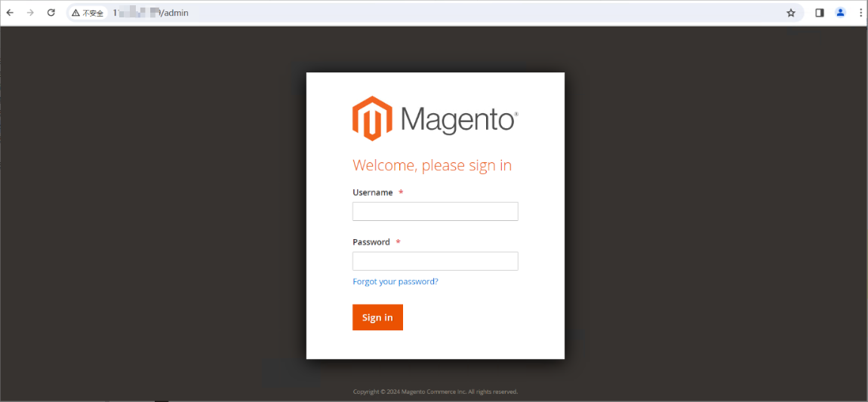Click the 'Welcome, please sign in' heading
The width and height of the screenshot is (868, 402).
[x=432, y=165]
